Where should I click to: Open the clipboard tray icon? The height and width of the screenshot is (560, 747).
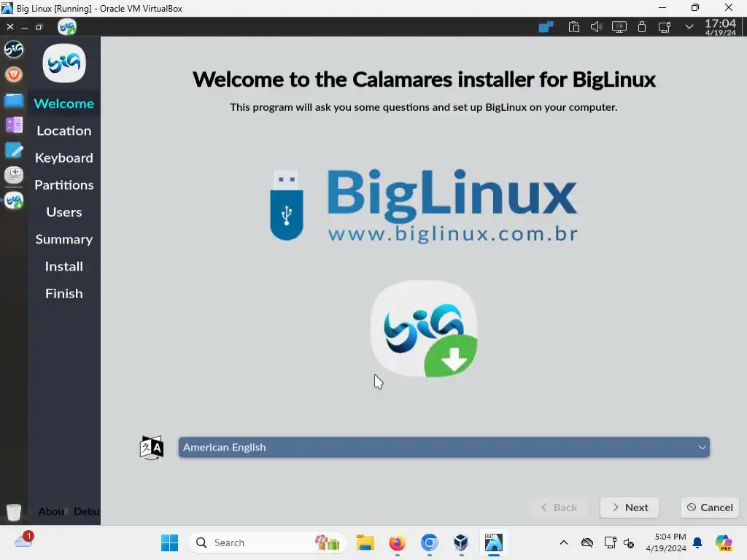(x=573, y=27)
